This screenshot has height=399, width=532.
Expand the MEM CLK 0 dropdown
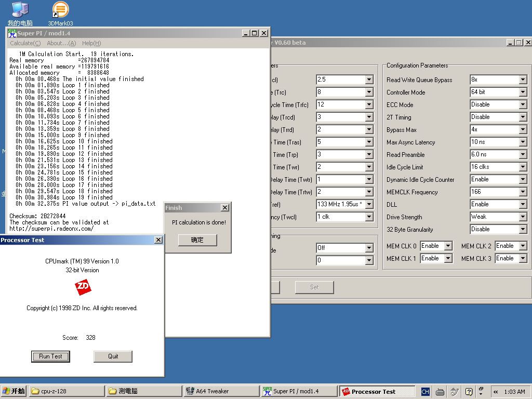click(448, 246)
